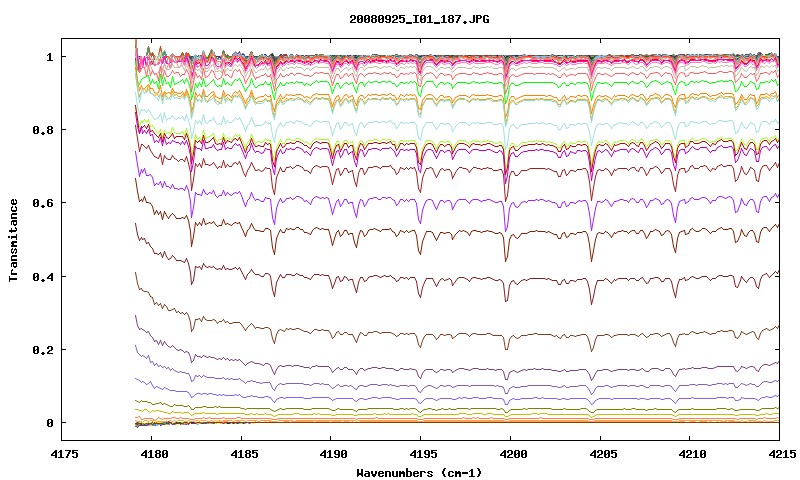Click the Wavenumbers (cm-1) axis label

click(419, 473)
